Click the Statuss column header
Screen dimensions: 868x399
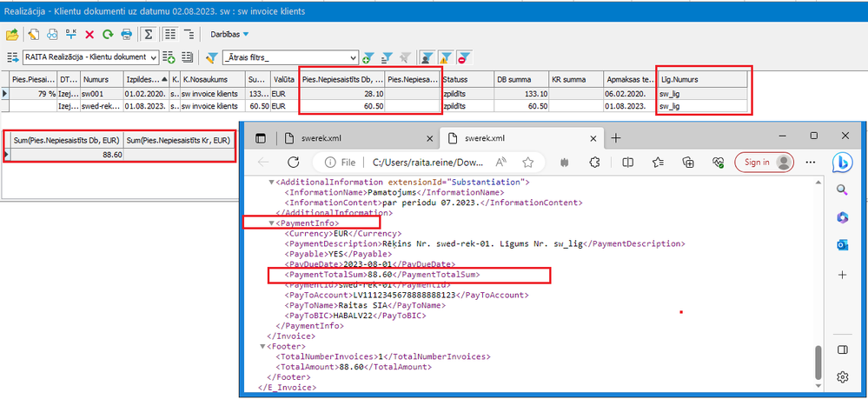pos(467,80)
